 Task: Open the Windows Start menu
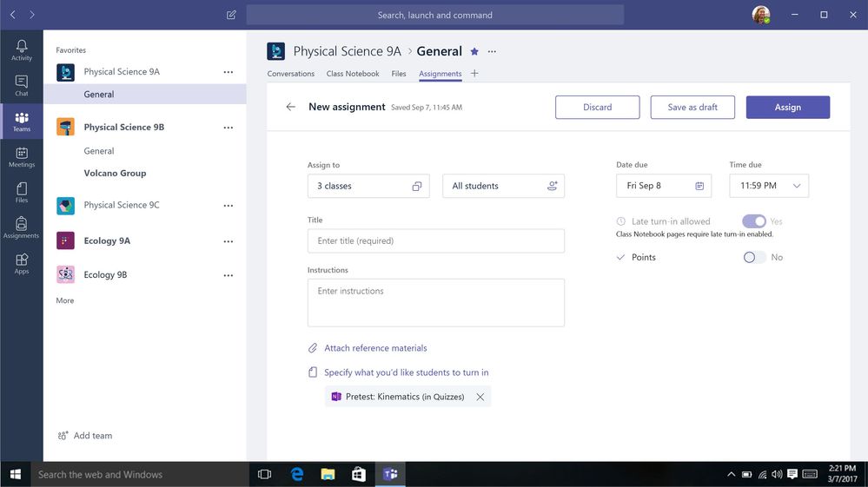tap(16, 474)
